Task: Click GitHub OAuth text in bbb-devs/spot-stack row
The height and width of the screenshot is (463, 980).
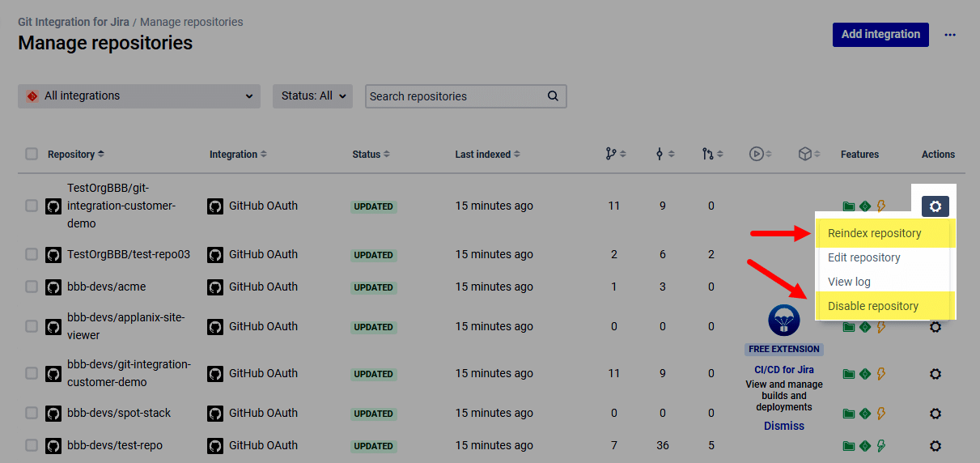Action: [263, 413]
